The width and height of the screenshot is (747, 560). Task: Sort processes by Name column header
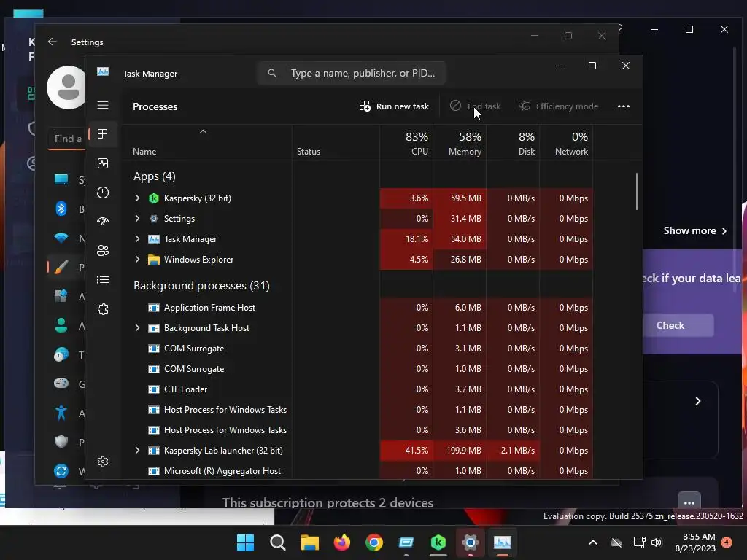tap(207, 143)
